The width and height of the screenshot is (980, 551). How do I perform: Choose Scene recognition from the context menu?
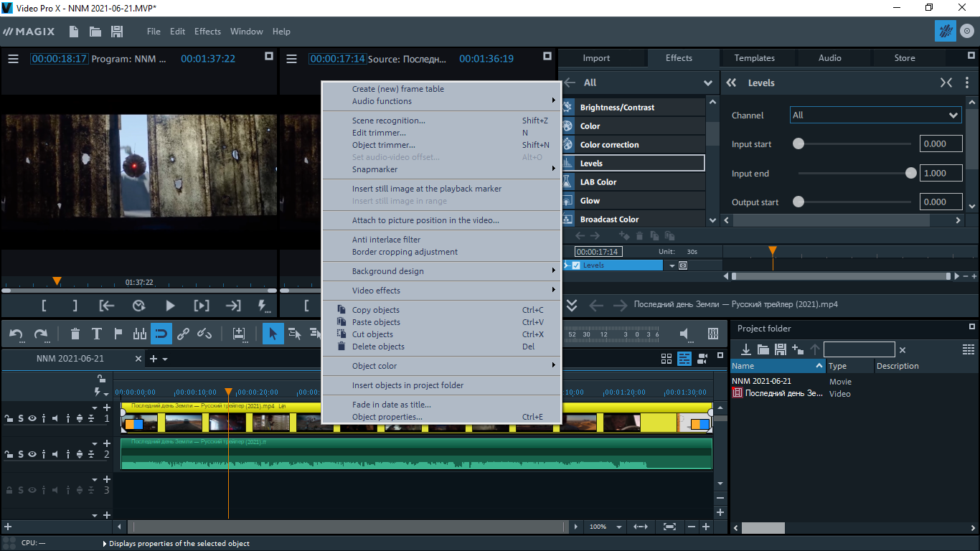click(x=388, y=121)
